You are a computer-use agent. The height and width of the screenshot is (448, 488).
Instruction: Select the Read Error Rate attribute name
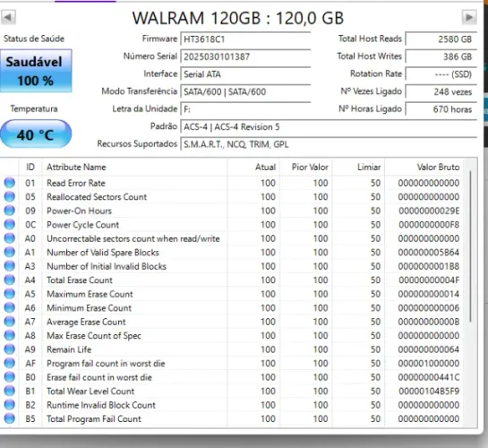(76, 183)
